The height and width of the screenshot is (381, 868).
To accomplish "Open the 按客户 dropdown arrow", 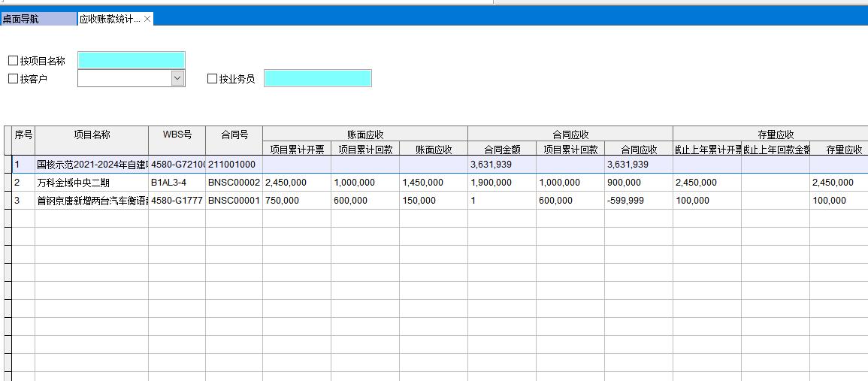I will (x=177, y=78).
